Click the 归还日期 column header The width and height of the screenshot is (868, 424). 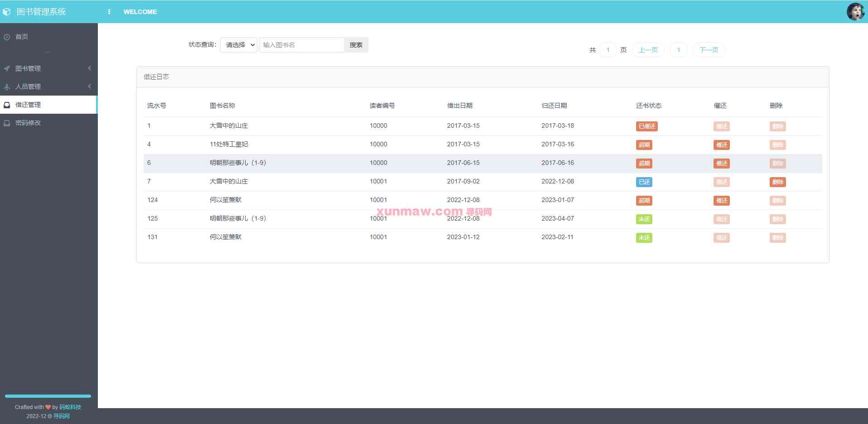tap(554, 106)
